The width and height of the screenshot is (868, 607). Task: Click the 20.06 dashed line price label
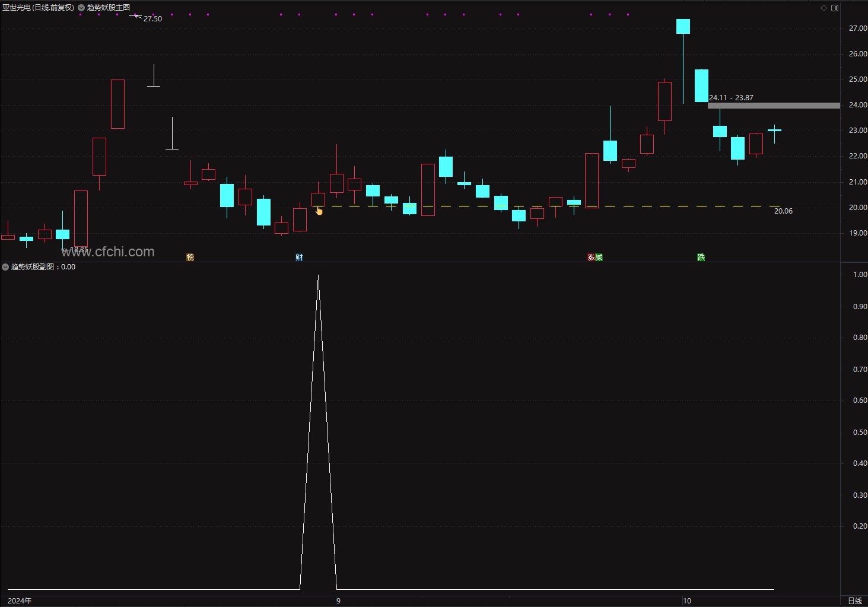tap(783, 211)
